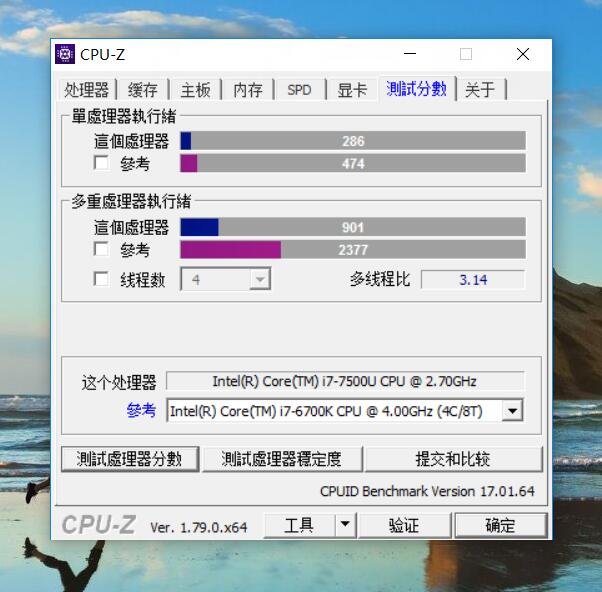Click single-thread this processor bar 286

coord(353,141)
